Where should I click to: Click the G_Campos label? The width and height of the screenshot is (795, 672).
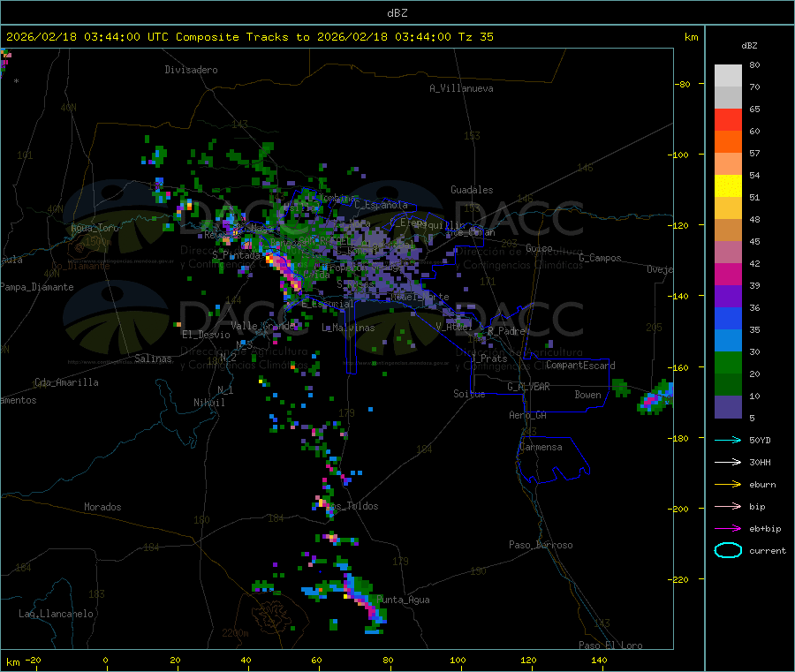point(601,258)
